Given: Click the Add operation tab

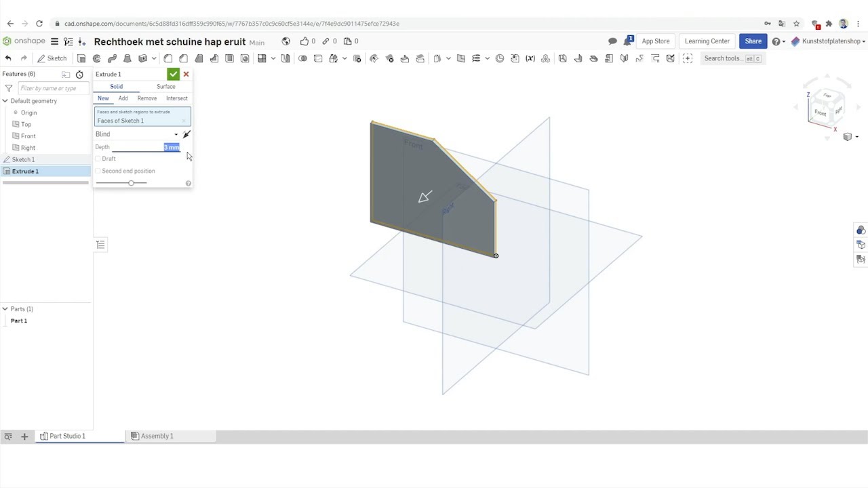Looking at the screenshot, I should (123, 98).
